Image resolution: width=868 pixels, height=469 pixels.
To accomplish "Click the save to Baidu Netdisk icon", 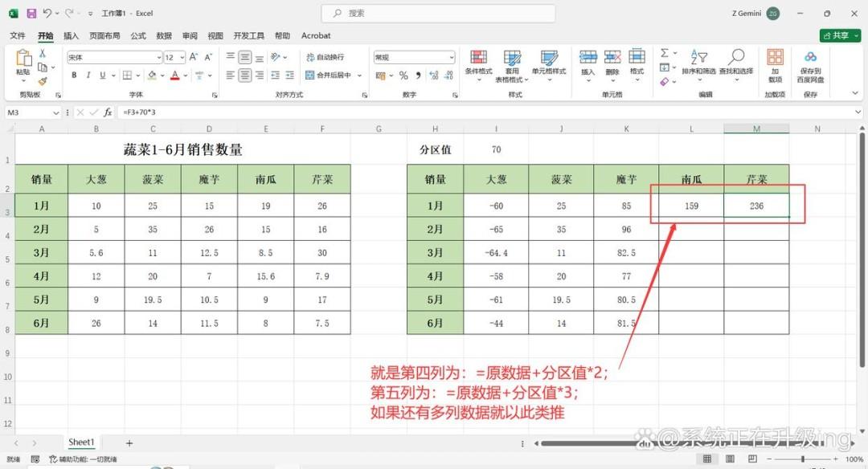I will (810, 65).
